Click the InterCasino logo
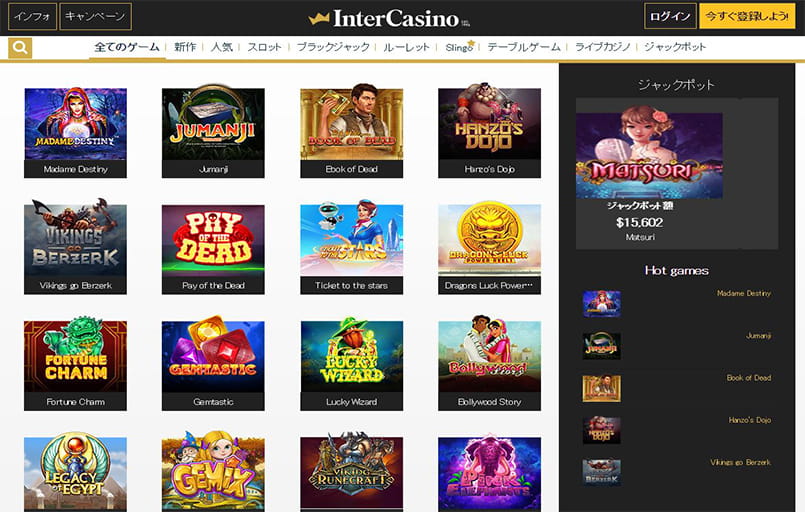The image size is (805, 512). coord(389,18)
